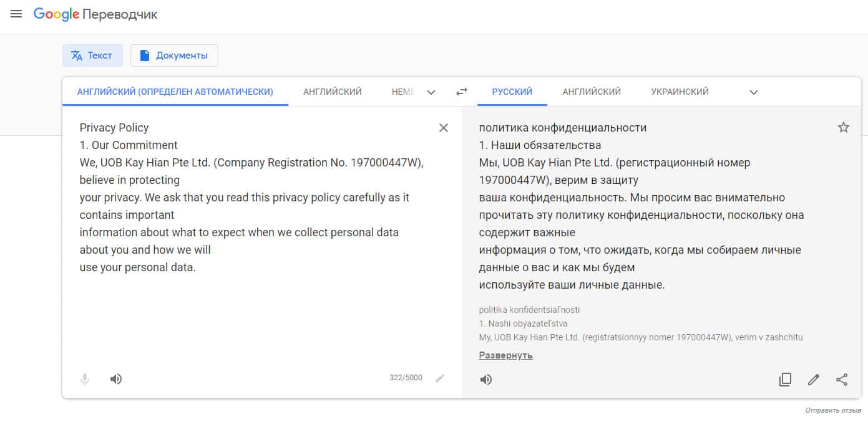Choose Украинский as the target language

(x=680, y=92)
